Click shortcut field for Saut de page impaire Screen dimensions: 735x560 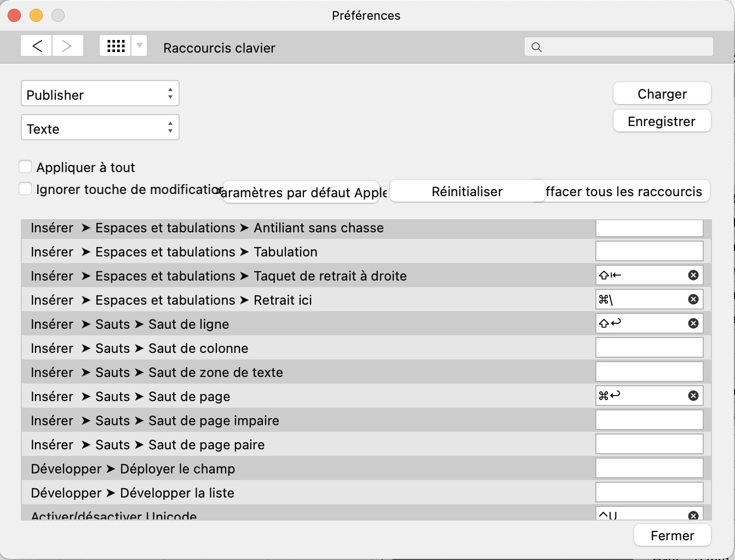[650, 420]
